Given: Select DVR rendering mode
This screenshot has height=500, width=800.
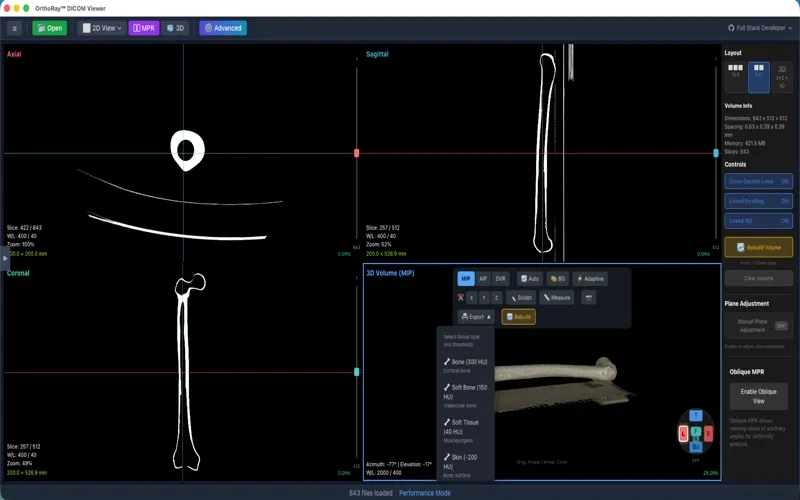Looking at the screenshot, I should [x=501, y=279].
